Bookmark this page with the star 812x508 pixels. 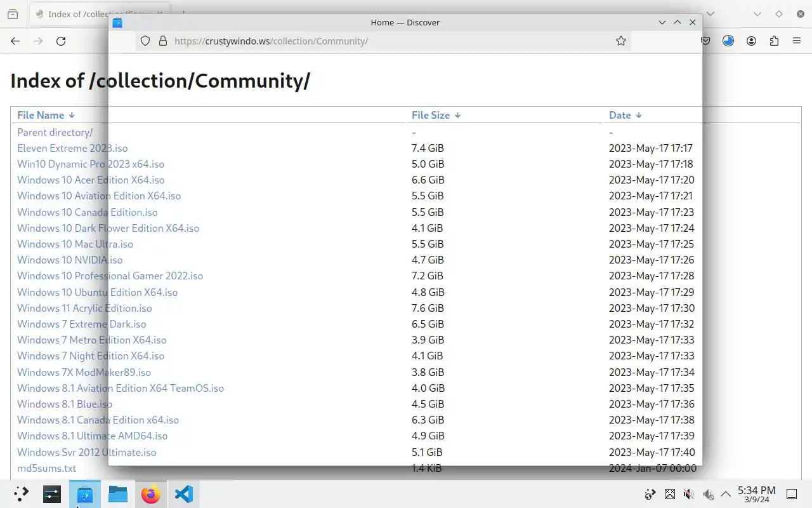coord(621,41)
